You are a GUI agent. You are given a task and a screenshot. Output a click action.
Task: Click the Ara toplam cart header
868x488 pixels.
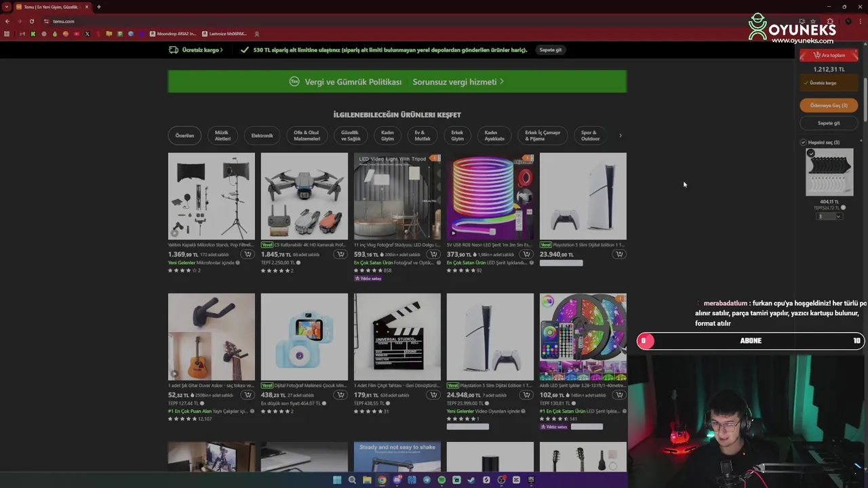(x=829, y=56)
